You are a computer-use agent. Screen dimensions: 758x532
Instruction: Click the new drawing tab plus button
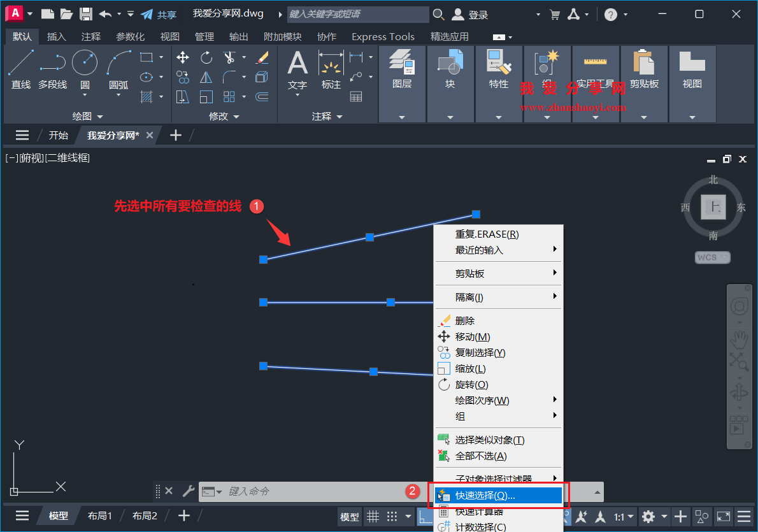[176, 136]
